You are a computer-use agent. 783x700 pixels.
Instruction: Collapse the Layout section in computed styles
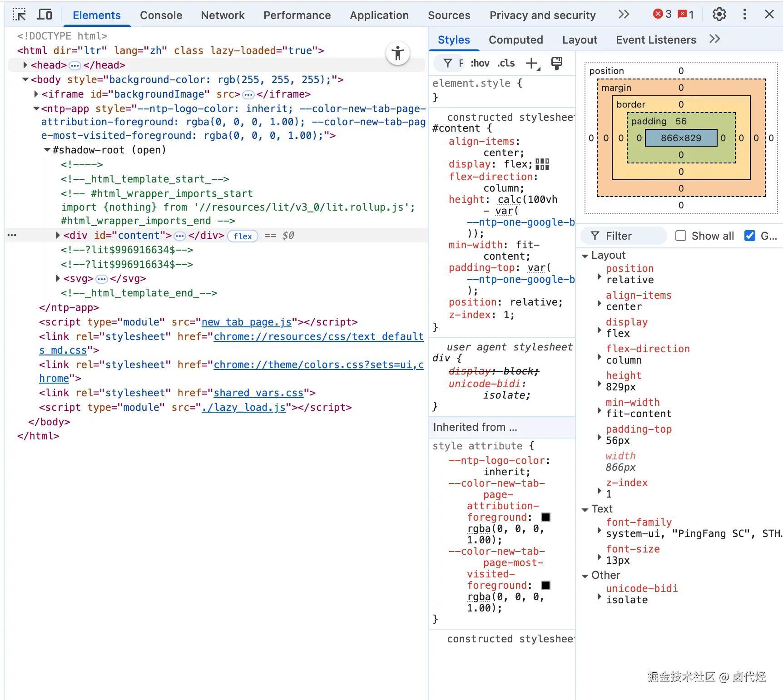585,256
